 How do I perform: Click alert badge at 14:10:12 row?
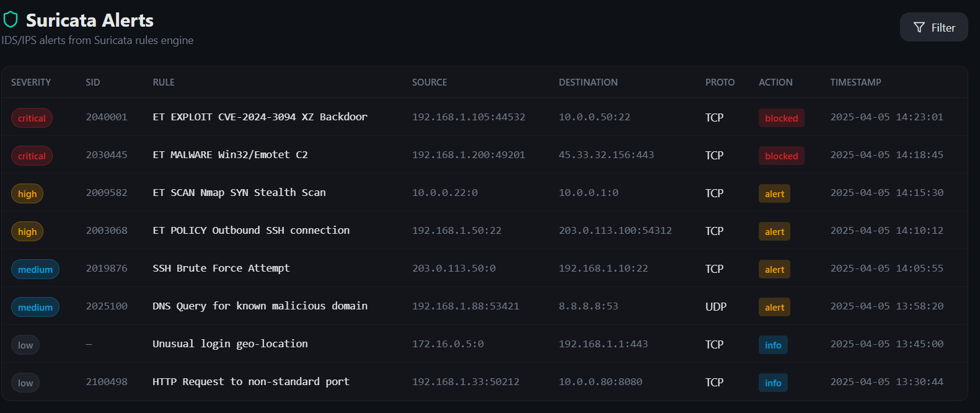tap(775, 231)
